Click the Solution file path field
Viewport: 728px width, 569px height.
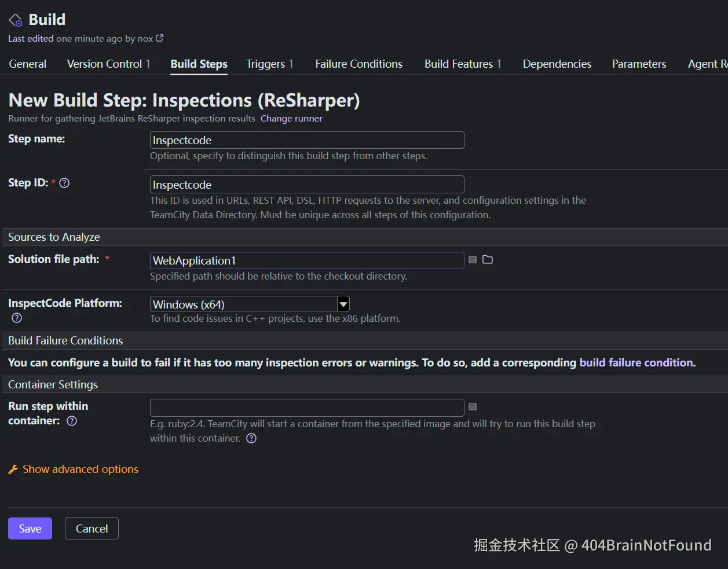(307, 260)
